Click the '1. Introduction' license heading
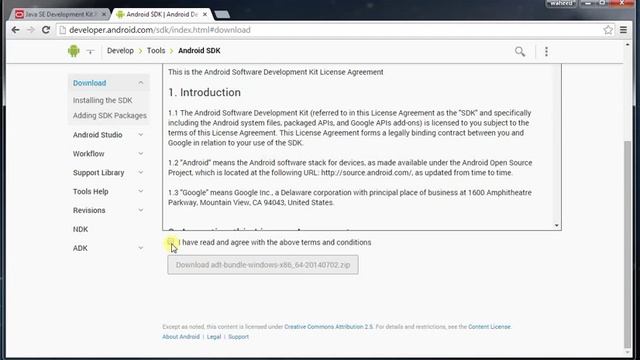Image resolution: width=640 pixels, height=360 pixels. point(204,92)
